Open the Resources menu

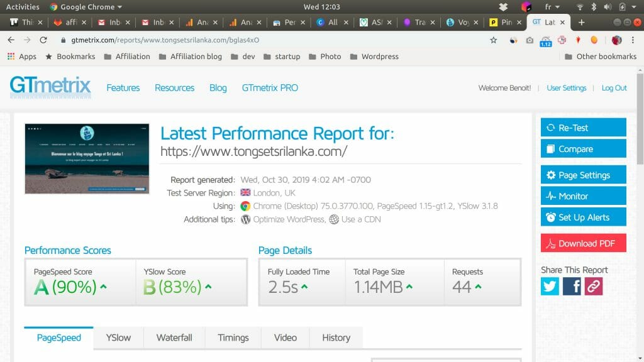click(175, 88)
